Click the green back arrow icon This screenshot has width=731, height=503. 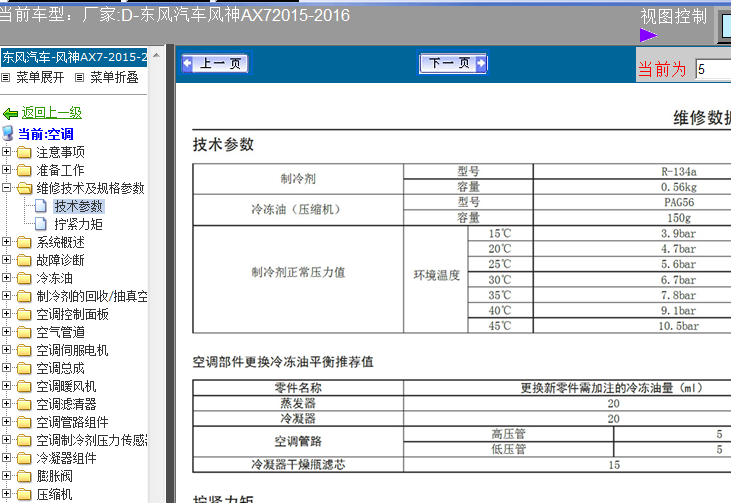(10, 113)
